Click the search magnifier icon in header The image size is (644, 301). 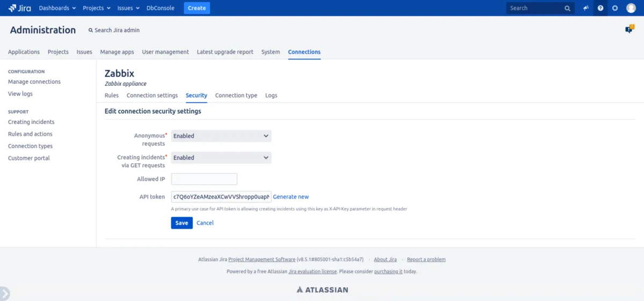coord(568,8)
